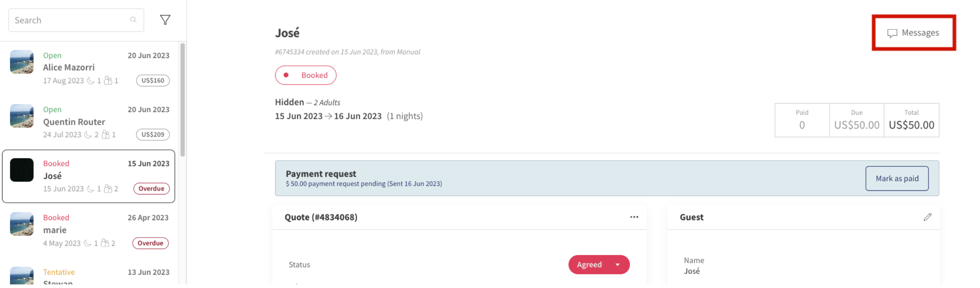Edit guest details using the pencil icon
The height and width of the screenshot is (288, 980).
(x=928, y=217)
